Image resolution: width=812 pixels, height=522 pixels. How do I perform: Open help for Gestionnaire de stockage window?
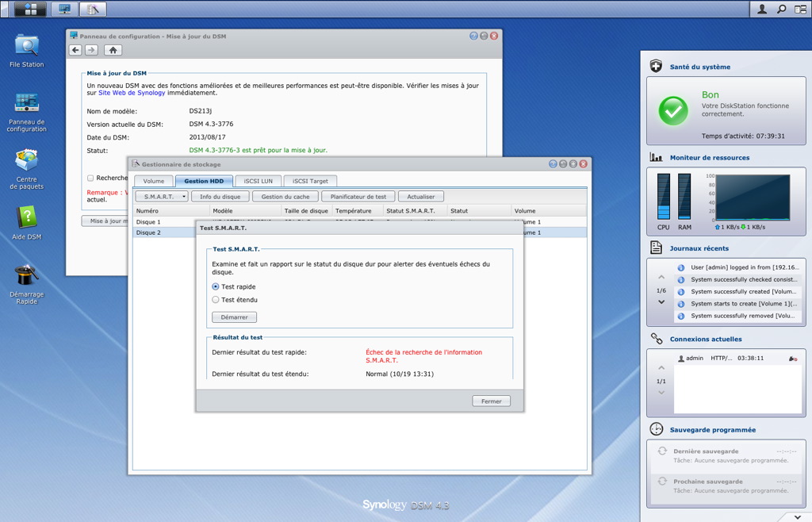click(553, 163)
